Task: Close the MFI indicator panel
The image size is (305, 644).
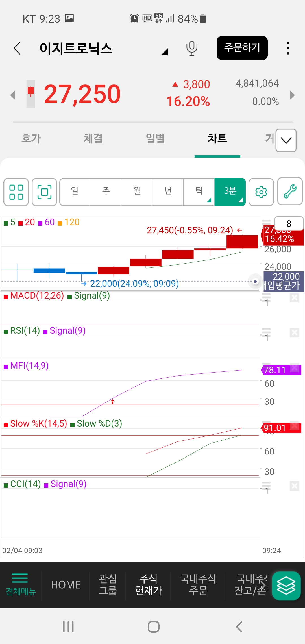Action: [295, 368]
